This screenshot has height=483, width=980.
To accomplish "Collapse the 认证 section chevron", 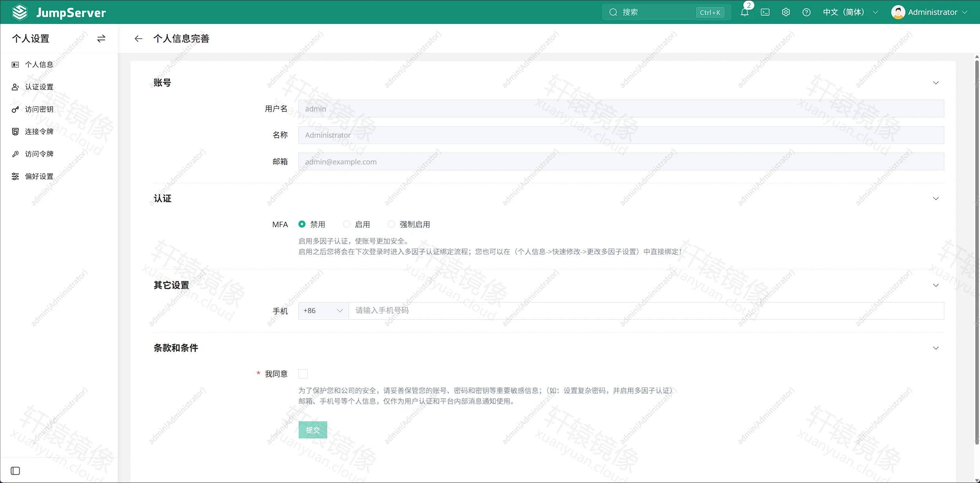I will click(x=936, y=199).
